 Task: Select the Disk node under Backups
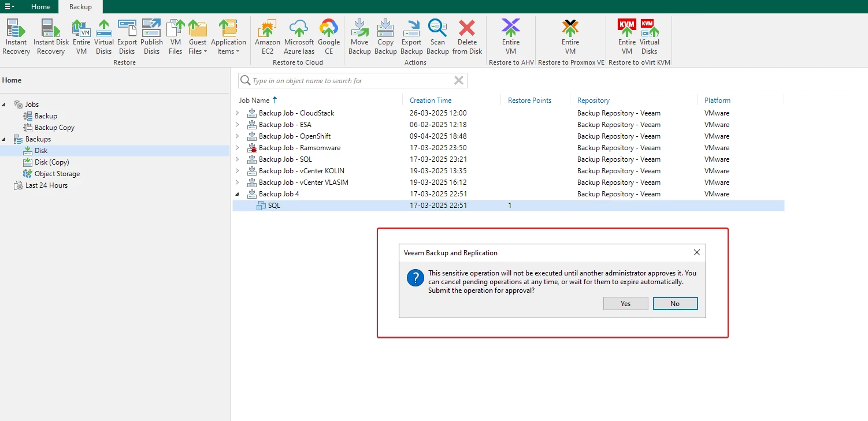click(41, 151)
